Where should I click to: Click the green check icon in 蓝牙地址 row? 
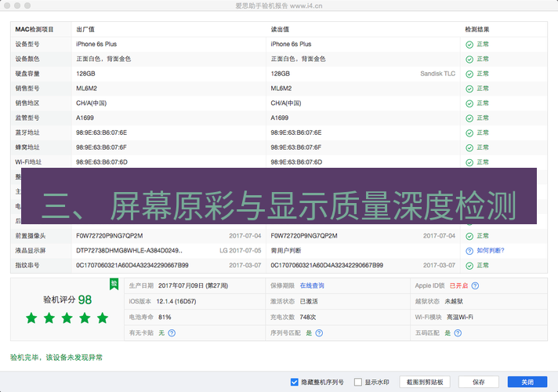[x=469, y=133]
